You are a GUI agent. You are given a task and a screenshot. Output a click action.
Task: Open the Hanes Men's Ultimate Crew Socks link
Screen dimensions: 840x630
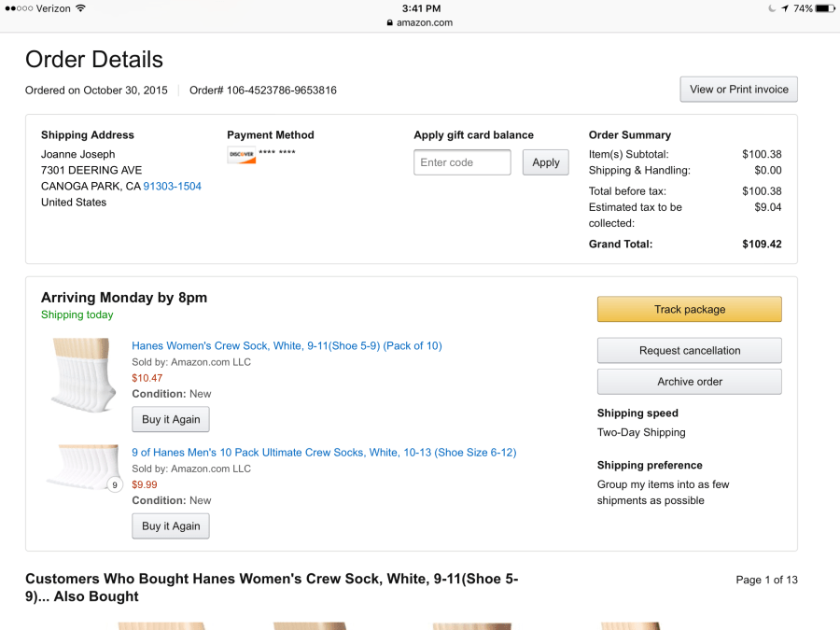coord(324,453)
